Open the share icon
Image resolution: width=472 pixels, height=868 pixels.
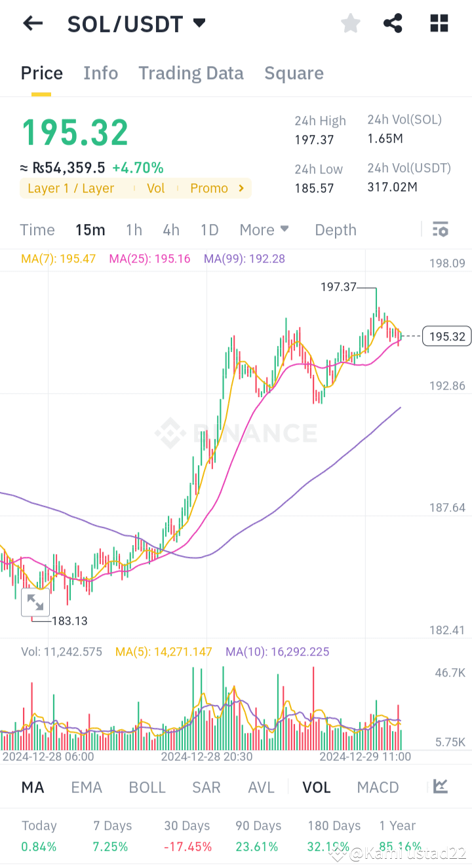[393, 23]
